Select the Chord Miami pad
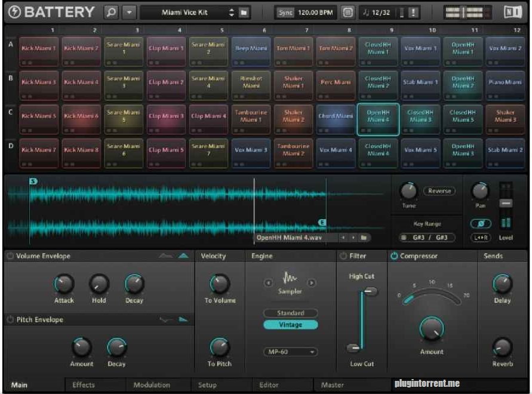The width and height of the screenshot is (532, 394). 336,119
